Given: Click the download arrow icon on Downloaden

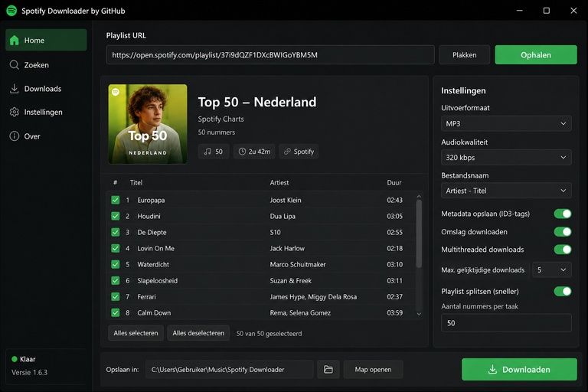Looking at the screenshot, I should point(492,370).
